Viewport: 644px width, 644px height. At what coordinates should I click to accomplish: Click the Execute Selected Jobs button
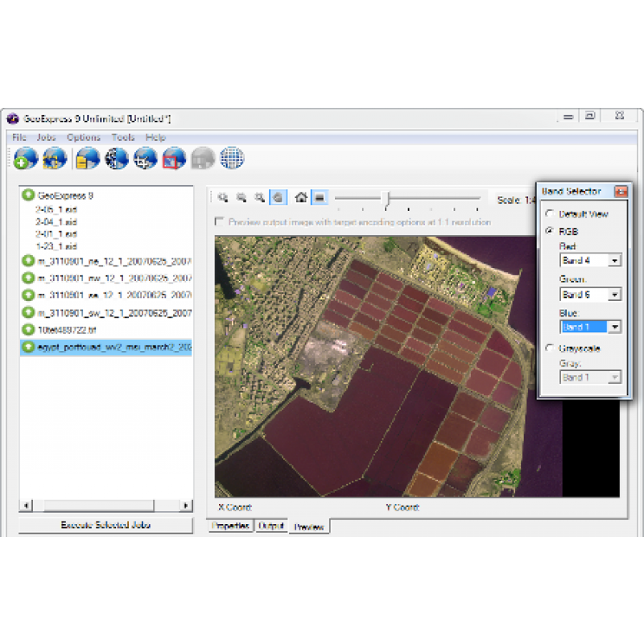click(x=106, y=525)
